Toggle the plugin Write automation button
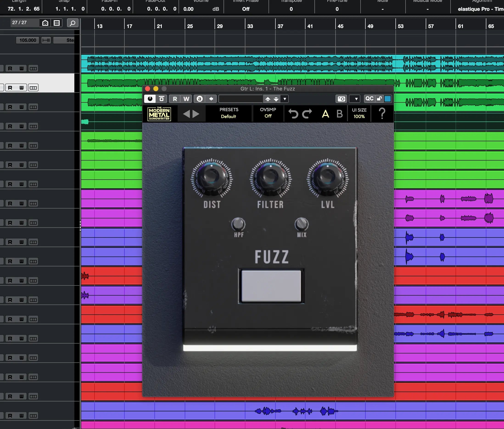Viewport: 504px width, 429px height. [x=186, y=99]
